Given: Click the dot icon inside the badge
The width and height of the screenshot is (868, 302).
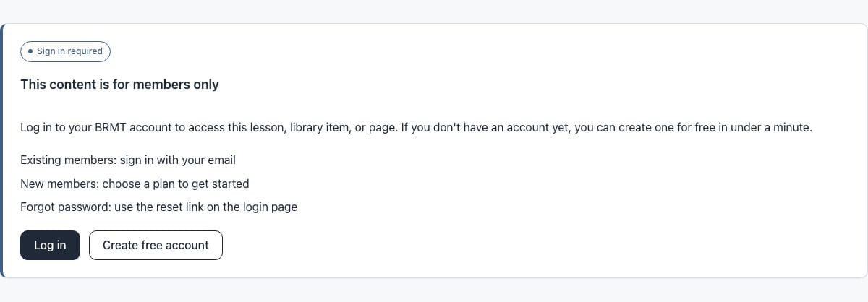Looking at the screenshot, I should coord(30,51).
